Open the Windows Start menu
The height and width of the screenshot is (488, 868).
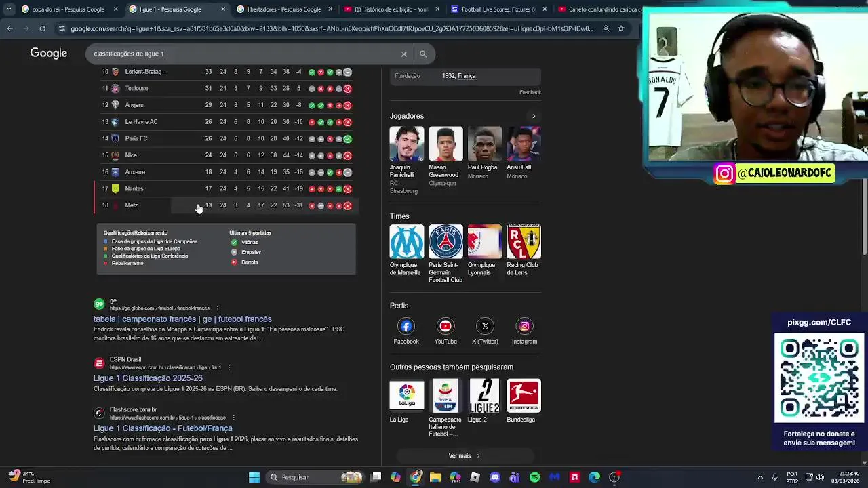[x=254, y=477]
